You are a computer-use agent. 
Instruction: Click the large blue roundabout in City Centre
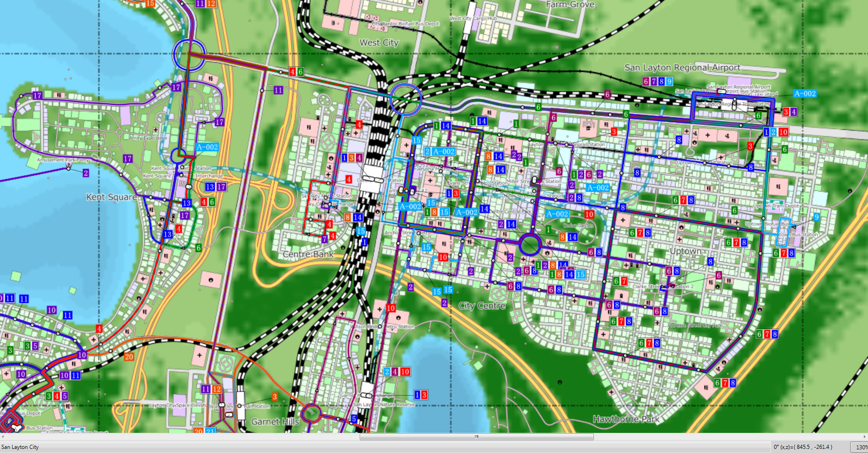(x=530, y=245)
